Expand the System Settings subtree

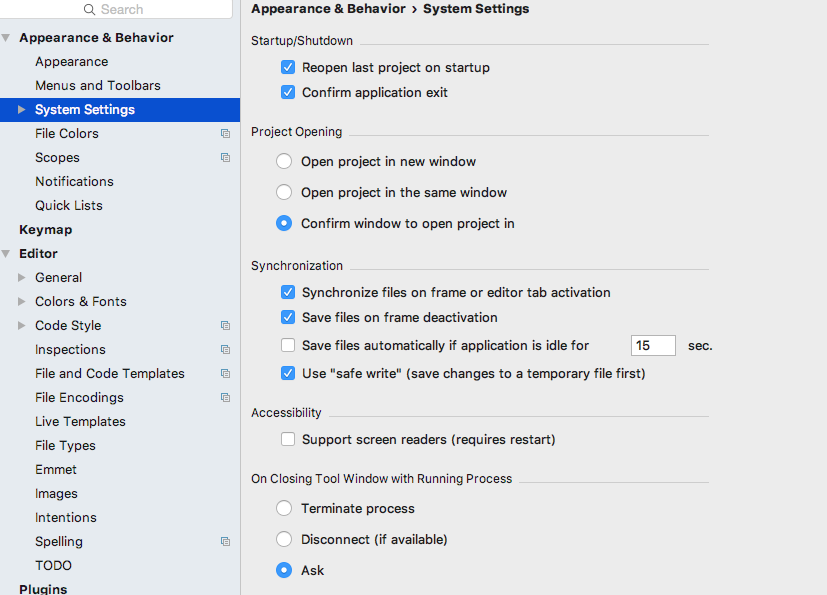coord(23,110)
